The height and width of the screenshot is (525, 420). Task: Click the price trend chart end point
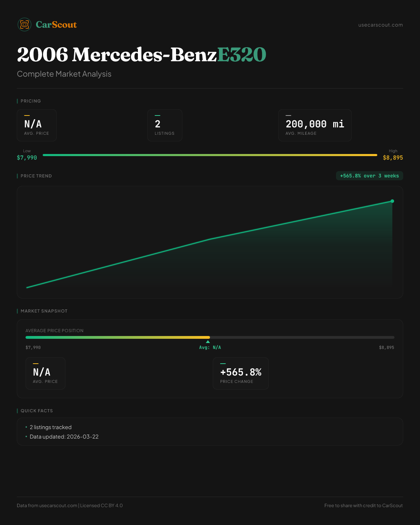pos(392,201)
